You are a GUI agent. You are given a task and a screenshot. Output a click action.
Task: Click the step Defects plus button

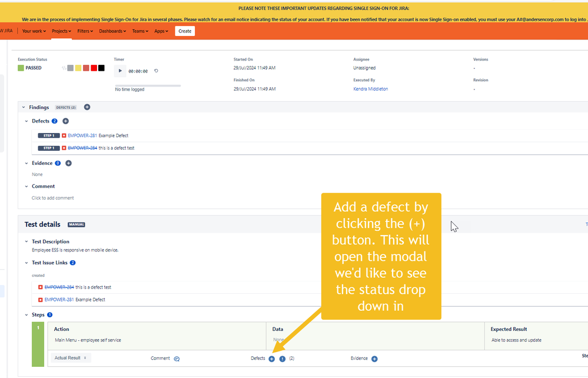pyautogui.click(x=272, y=359)
